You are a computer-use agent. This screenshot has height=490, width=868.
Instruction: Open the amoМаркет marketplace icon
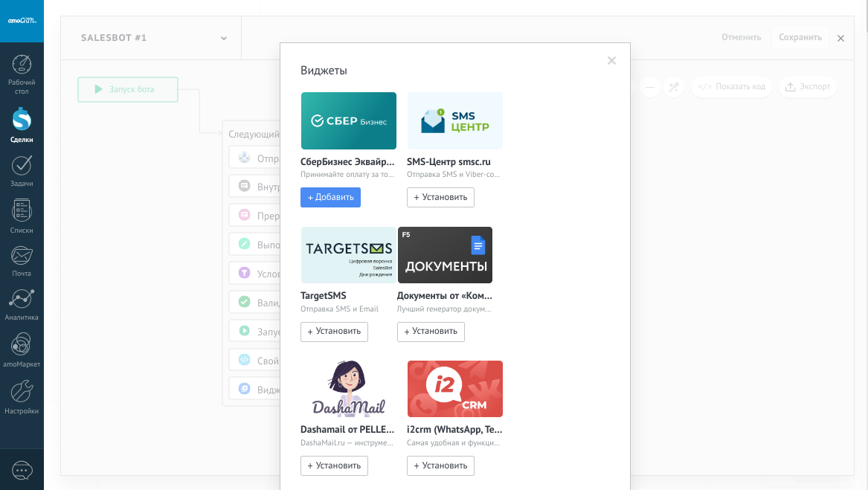(x=22, y=346)
